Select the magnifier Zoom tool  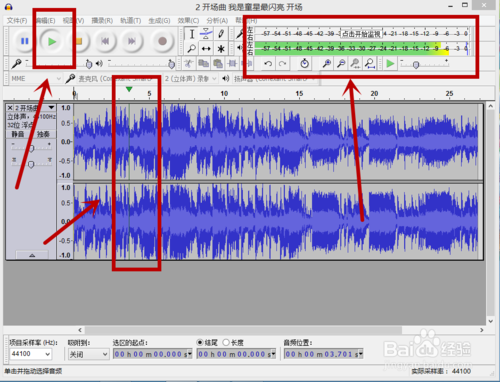pos(192,49)
